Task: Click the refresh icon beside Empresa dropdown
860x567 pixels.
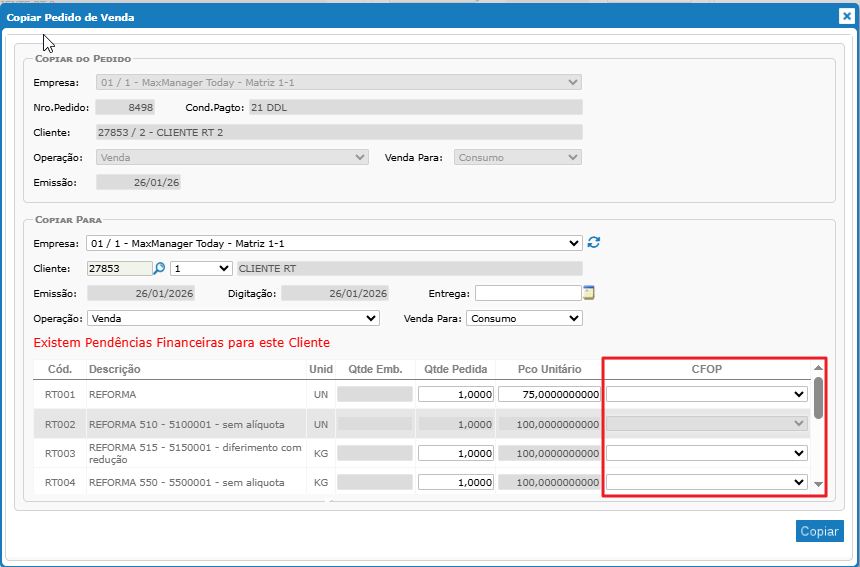Action: click(x=594, y=243)
